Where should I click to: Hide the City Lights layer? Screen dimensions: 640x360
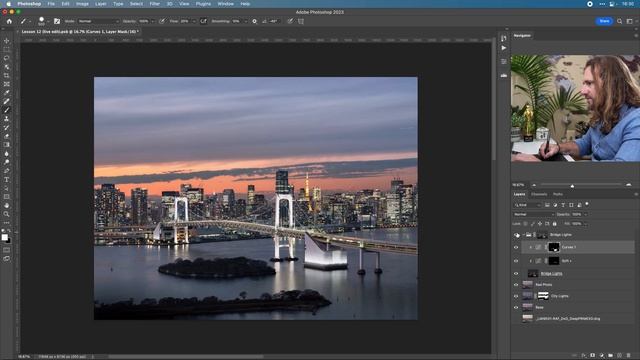516,296
